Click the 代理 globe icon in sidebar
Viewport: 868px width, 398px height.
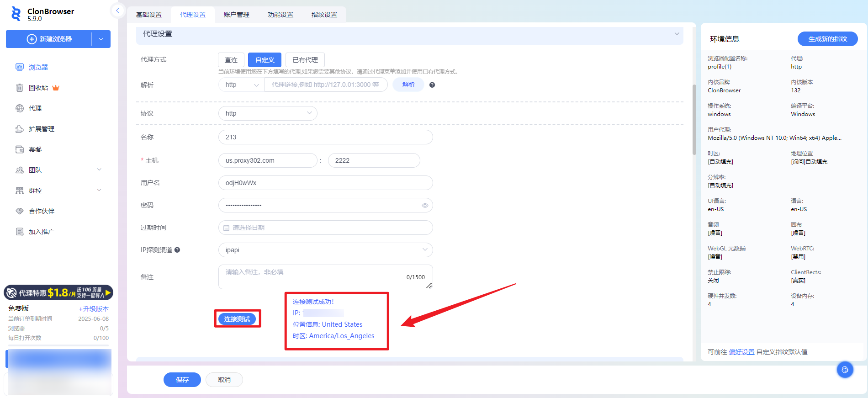20,108
